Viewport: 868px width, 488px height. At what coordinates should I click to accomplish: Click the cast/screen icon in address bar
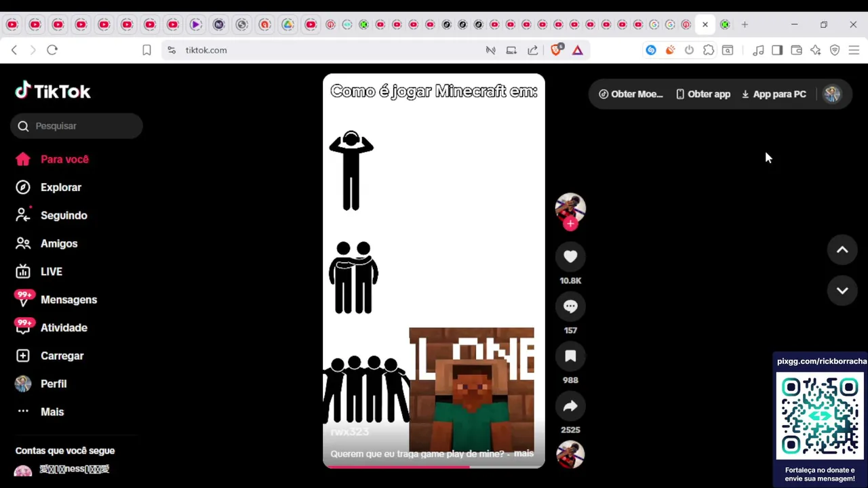click(511, 50)
